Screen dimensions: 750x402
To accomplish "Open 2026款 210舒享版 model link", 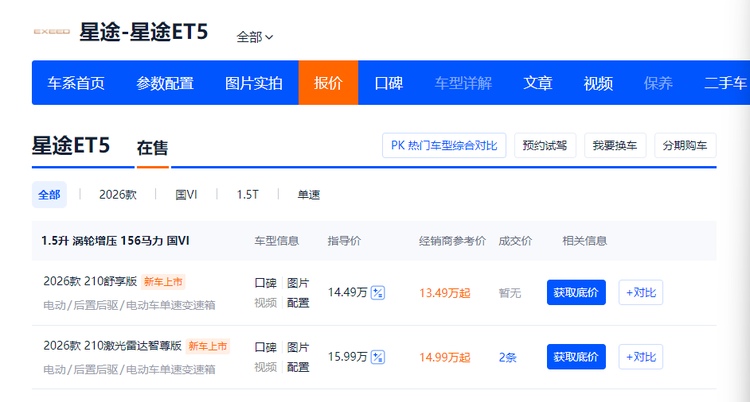I will 90,281.
